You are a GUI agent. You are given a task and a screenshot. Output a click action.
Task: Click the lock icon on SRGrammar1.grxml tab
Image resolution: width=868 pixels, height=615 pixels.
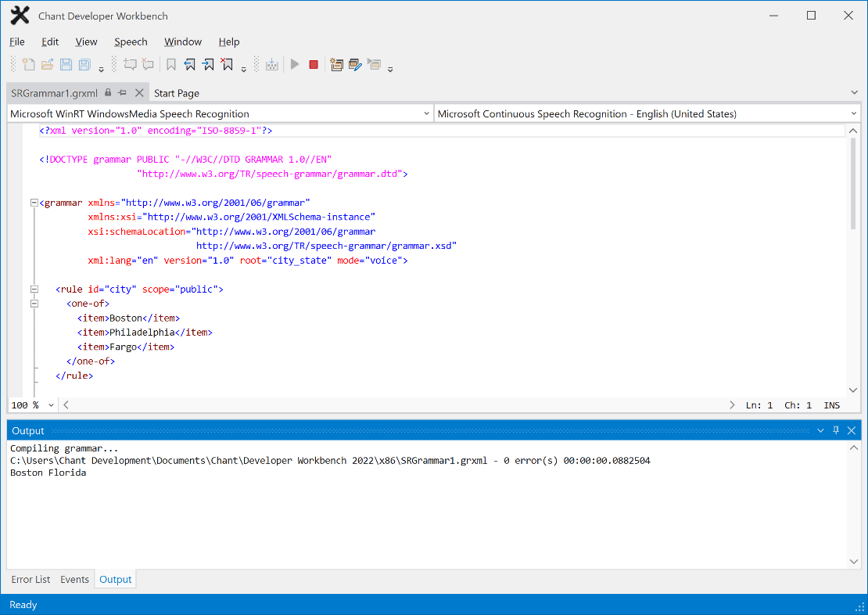(x=108, y=92)
